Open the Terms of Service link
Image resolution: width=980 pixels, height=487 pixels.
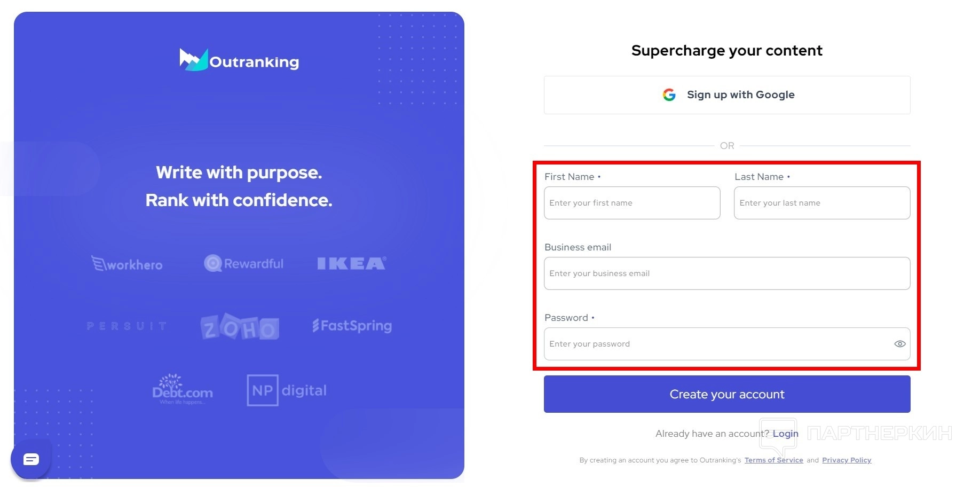(773, 460)
